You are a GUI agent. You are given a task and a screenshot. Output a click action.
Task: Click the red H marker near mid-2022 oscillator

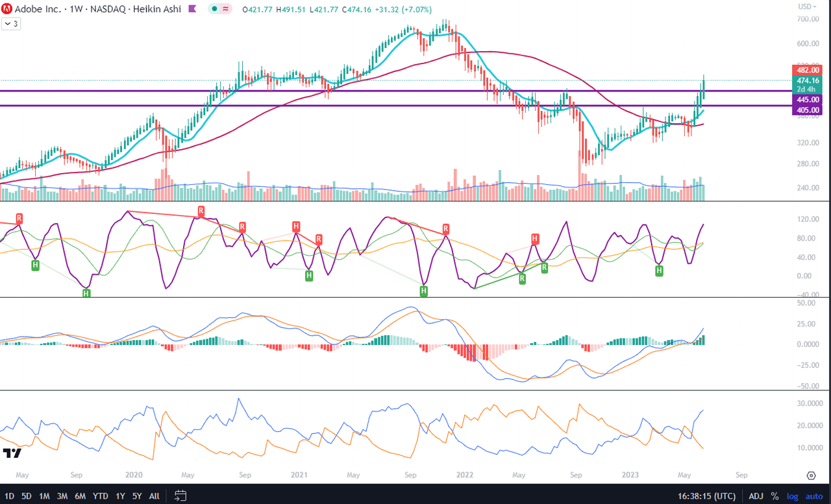pyautogui.click(x=535, y=238)
